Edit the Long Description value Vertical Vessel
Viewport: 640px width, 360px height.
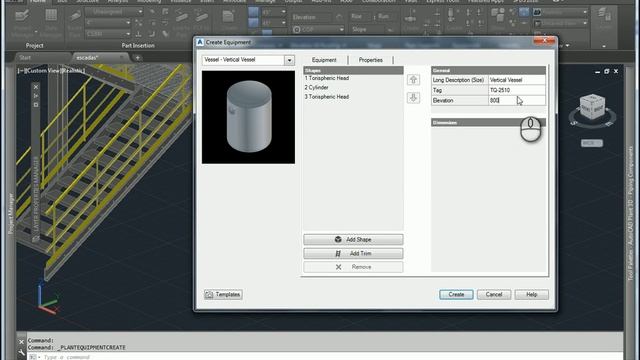pos(517,80)
